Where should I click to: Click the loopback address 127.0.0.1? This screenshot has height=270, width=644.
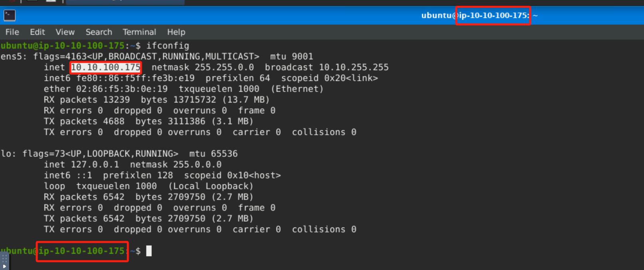[95, 164]
